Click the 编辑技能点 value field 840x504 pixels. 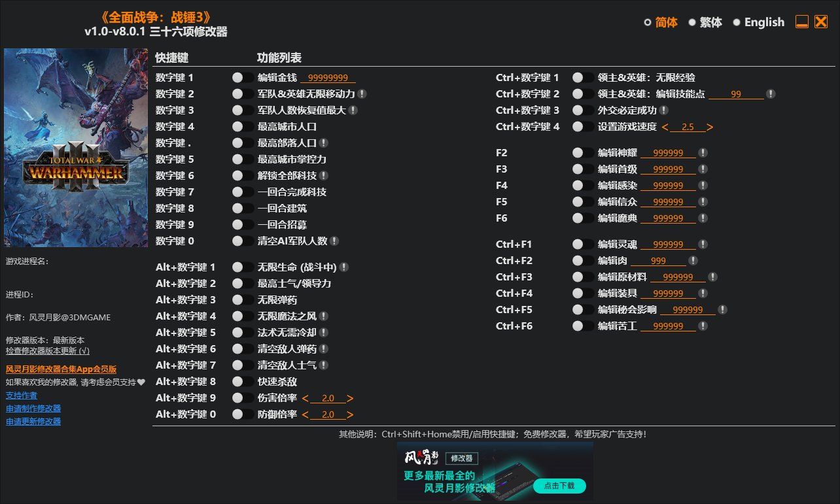tap(736, 94)
